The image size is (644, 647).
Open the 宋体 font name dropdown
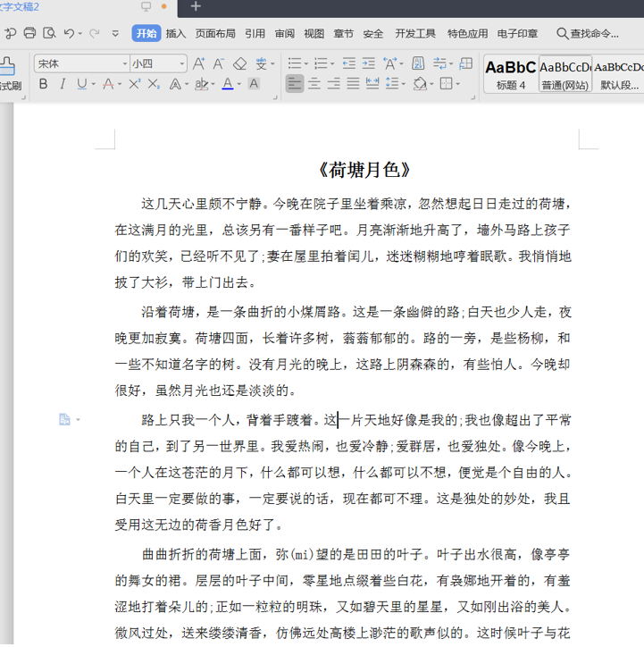[124, 64]
